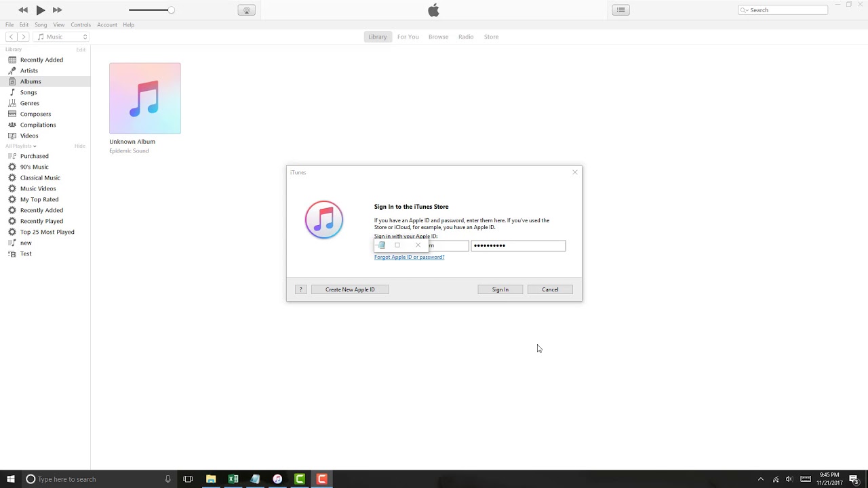
Task: Collapse the All Playlists section
Action: [x=20, y=146]
